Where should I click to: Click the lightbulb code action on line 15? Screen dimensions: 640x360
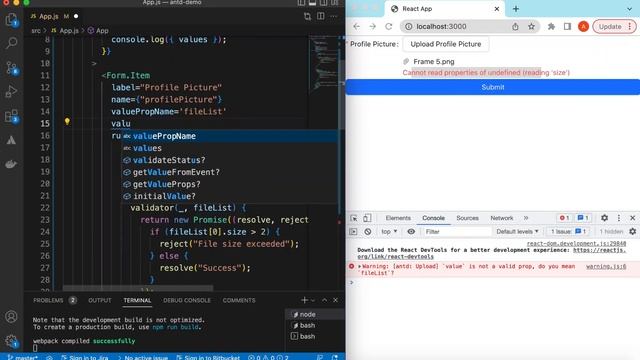pyautogui.click(x=67, y=121)
